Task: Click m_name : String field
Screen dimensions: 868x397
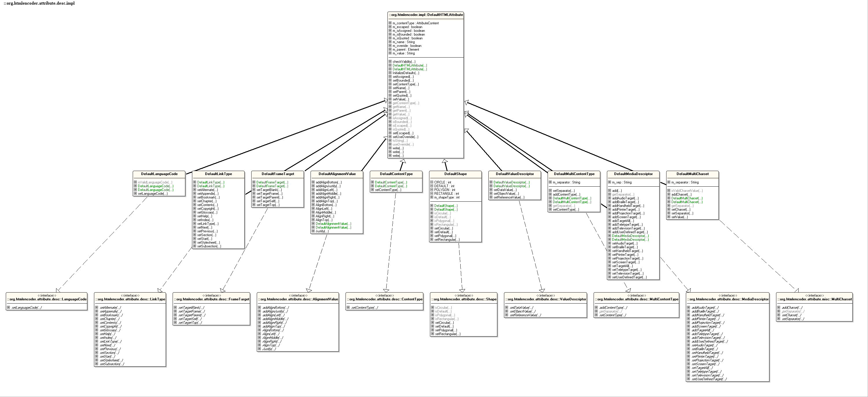Action: 404,42
